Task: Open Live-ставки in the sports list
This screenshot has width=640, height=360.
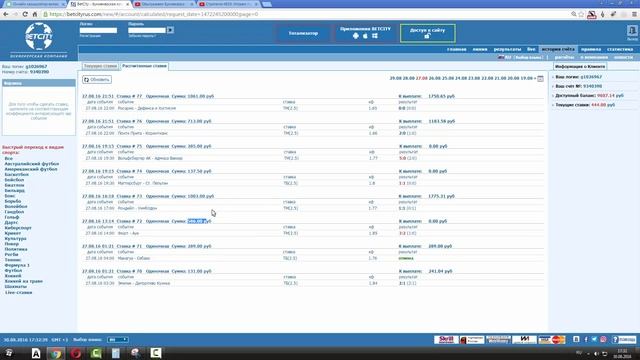Action: (x=18, y=292)
